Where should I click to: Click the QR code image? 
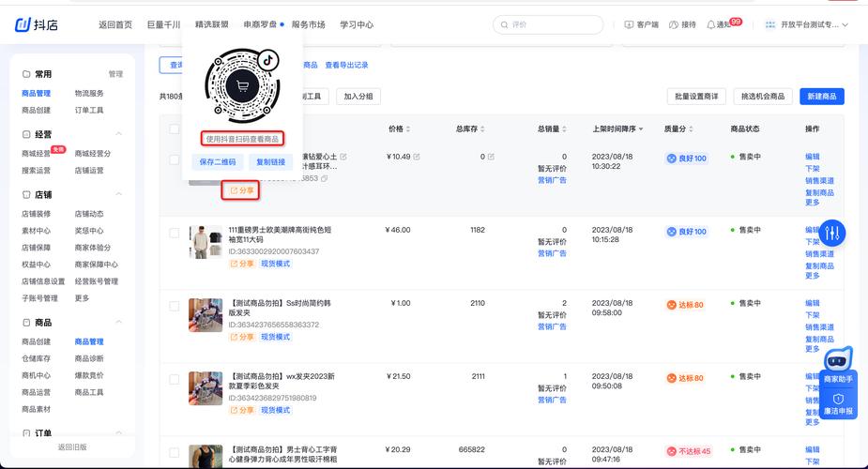(x=242, y=85)
